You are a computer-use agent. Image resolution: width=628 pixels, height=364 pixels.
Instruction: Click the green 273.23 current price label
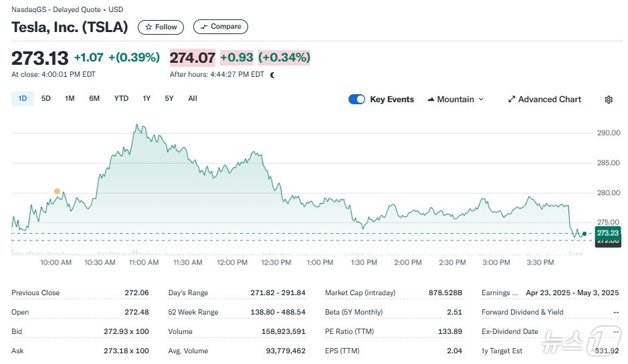(x=608, y=233)
